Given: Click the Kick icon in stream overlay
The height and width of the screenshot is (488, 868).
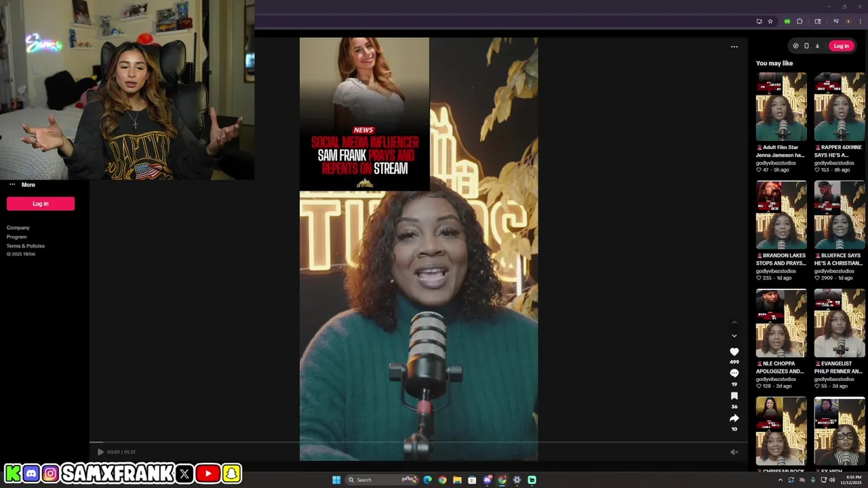Looking at the screenshot, I should point(12,473).
